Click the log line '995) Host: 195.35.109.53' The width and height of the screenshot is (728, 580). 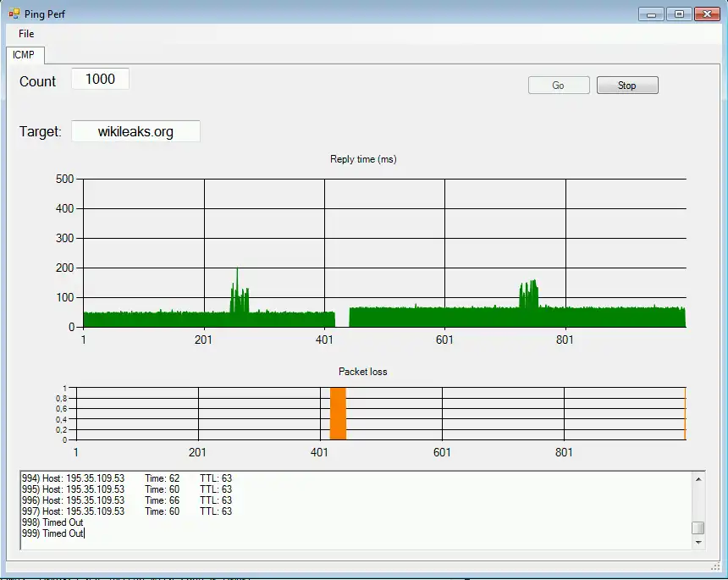pos(74,489)
